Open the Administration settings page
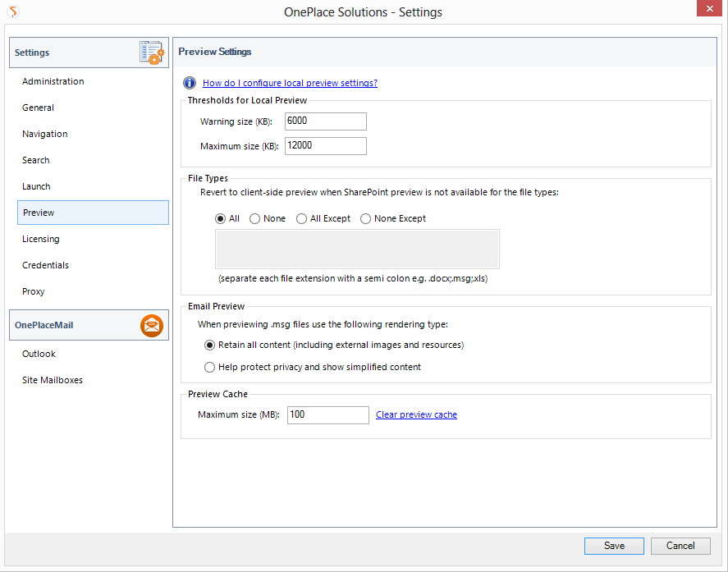The image size is (728, 572). point(53,81)
